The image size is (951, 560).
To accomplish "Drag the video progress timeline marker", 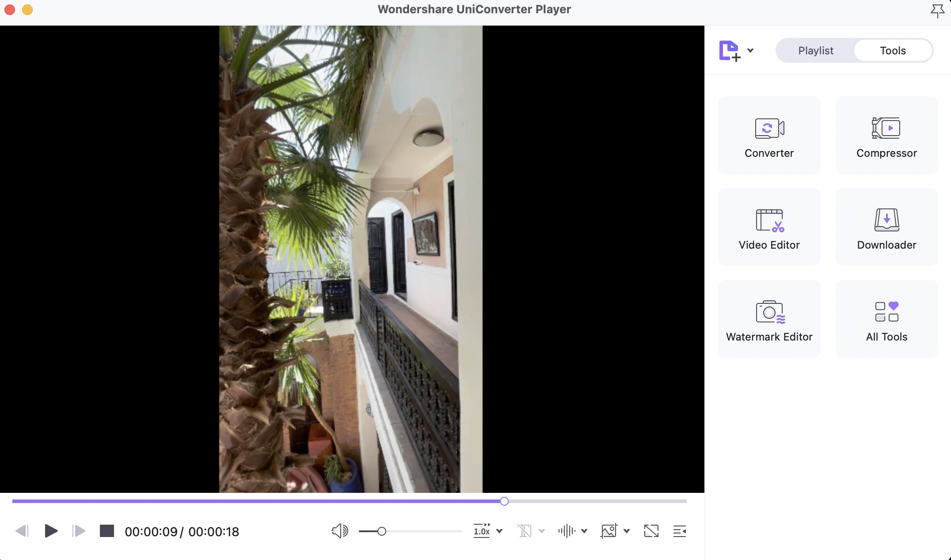I will pos(504,501).
